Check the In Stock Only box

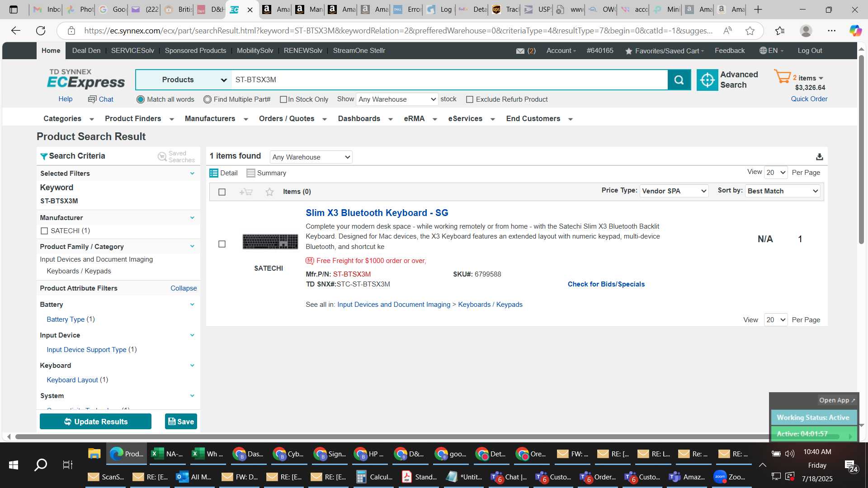[x=283, y=99]
